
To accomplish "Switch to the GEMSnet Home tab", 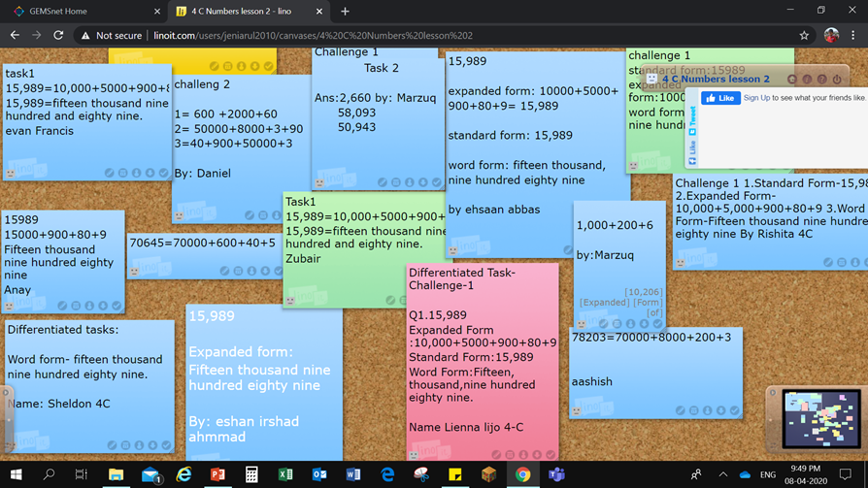I will (82, 11).
